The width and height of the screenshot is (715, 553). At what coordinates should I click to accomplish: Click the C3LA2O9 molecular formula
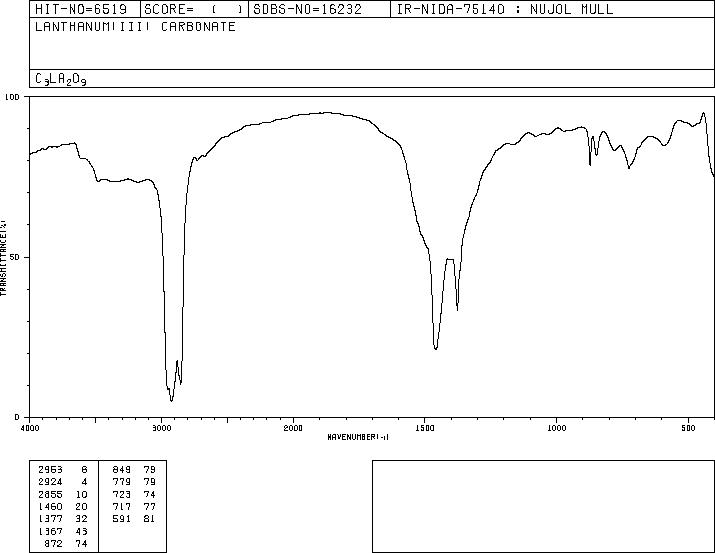tap(61, 79)
